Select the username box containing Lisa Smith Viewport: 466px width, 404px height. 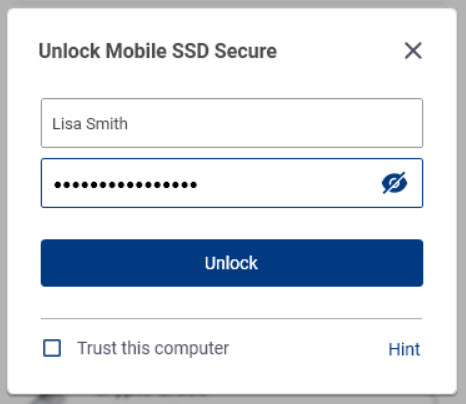[232, 123]
